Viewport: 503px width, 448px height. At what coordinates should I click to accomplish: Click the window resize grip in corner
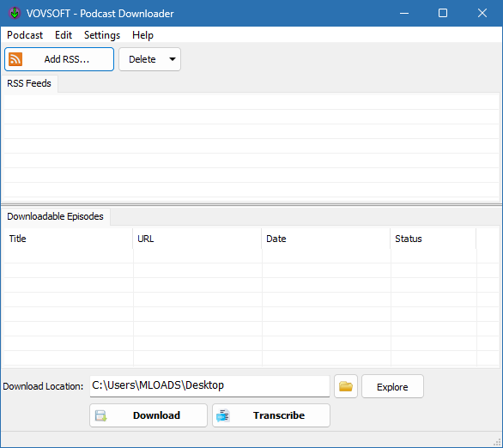tap(498, 443)
